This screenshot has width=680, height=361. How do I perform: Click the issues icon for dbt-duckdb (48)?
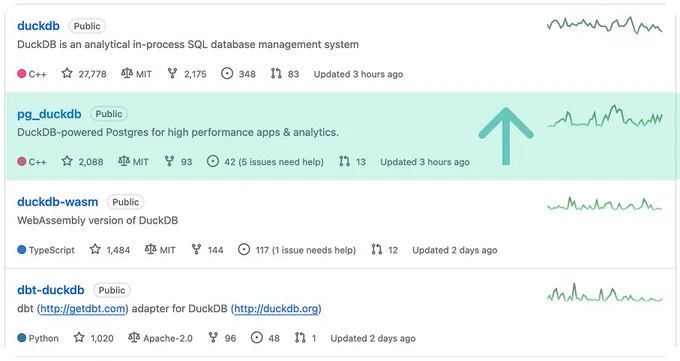(257, 338)
